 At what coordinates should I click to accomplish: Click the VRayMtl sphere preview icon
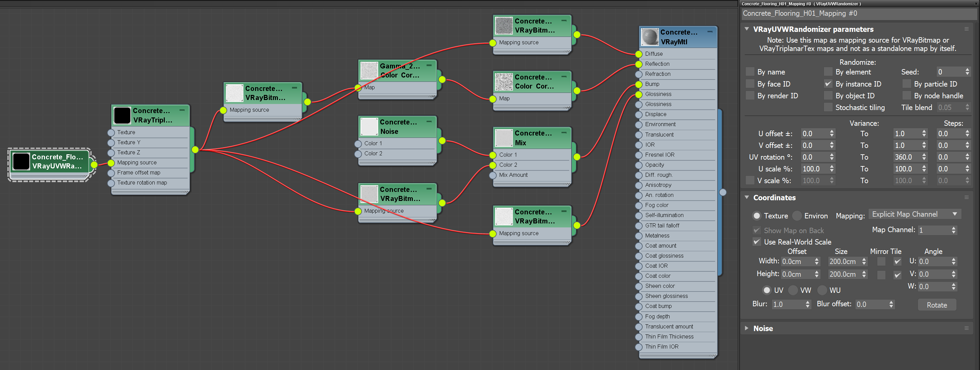click(650, 37)
